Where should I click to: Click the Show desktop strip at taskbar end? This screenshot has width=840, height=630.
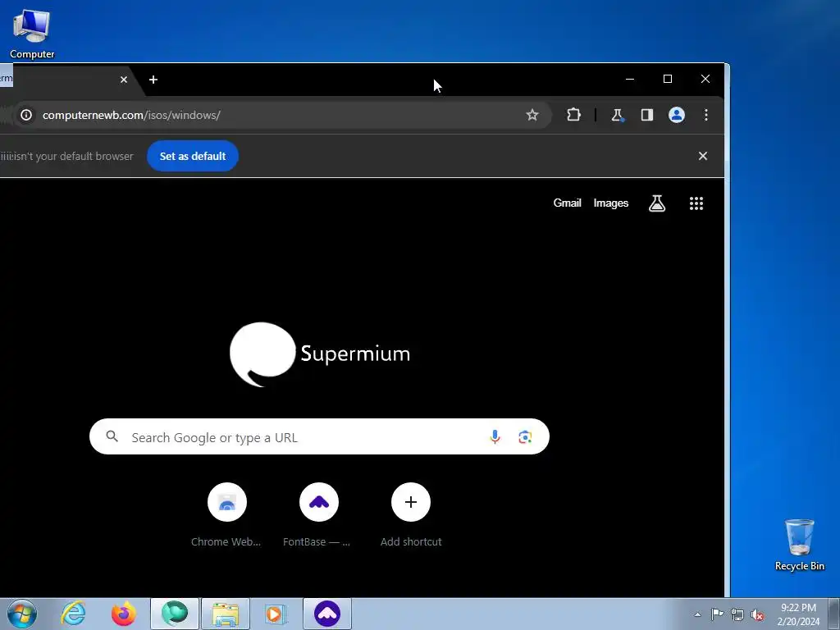click(834, 614)
